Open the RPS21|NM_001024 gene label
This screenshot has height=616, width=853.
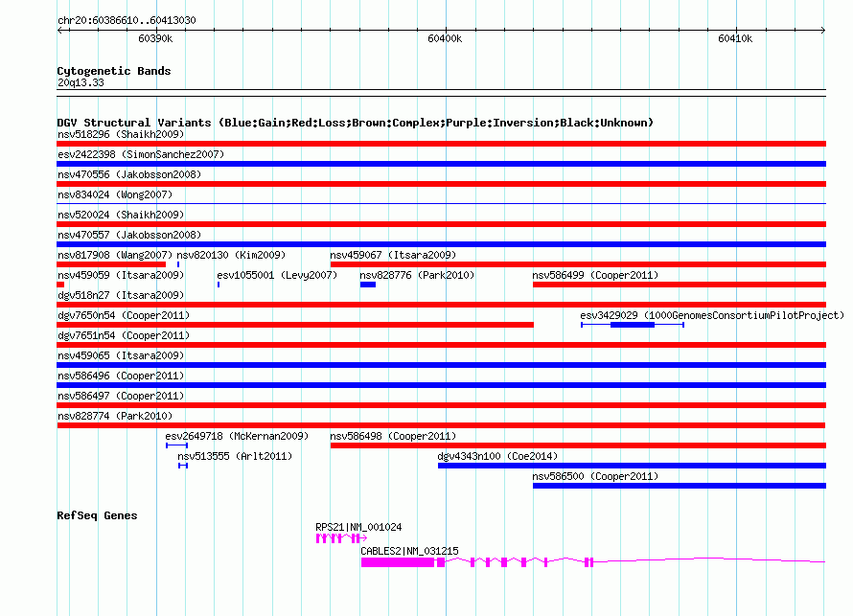click(x=358, y=527)
